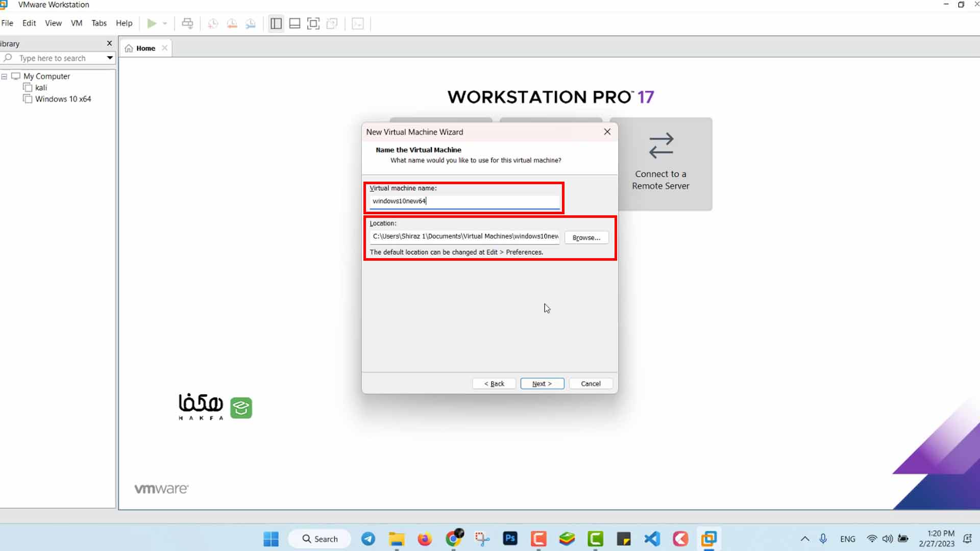Open the Windows Start menu
The width and height of the screenshot is (980, 551).
pyautogui.click(x=271, y=539)
